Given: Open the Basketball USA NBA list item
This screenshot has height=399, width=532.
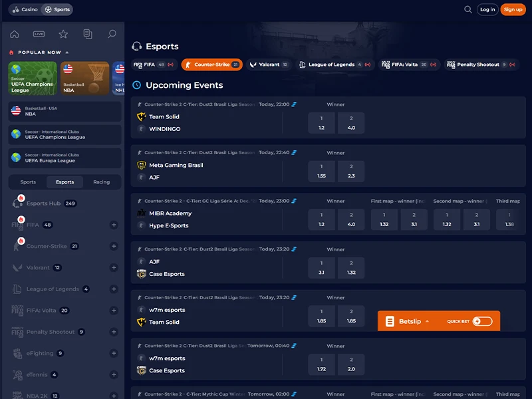Looking at the screenshot, I should click(x=65, y=111).
